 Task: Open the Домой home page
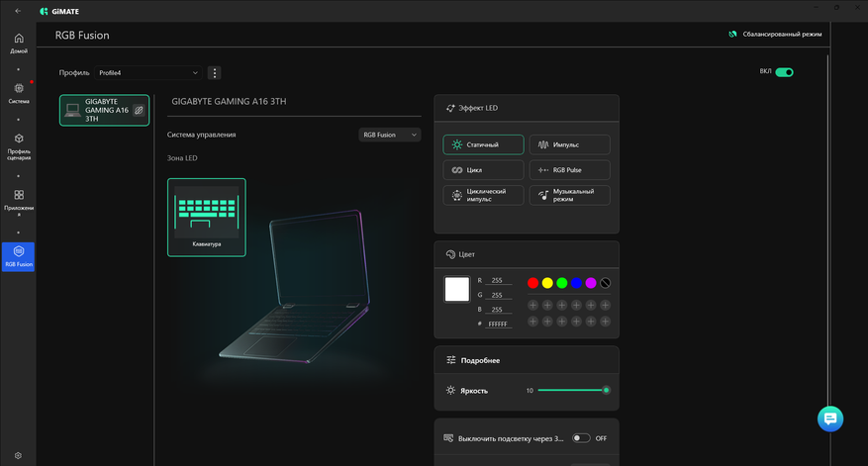point(19,43)
